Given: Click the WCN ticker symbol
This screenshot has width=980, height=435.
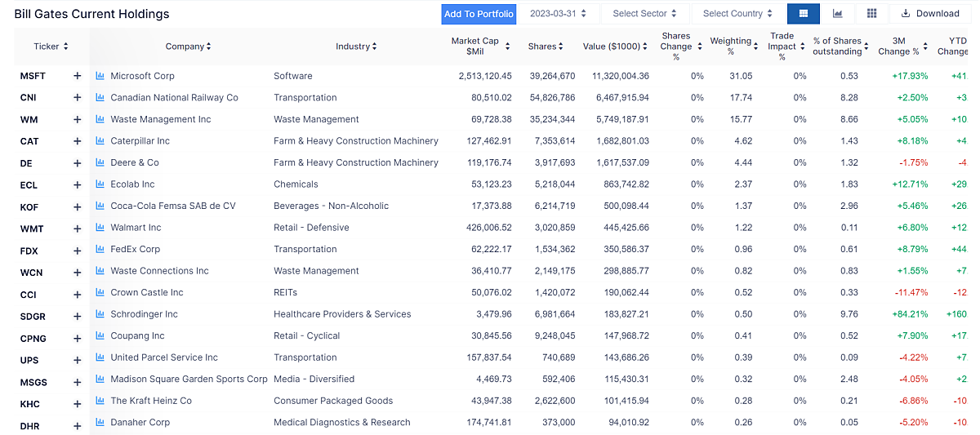Looking at the screenshot, I should click(31, 273).
